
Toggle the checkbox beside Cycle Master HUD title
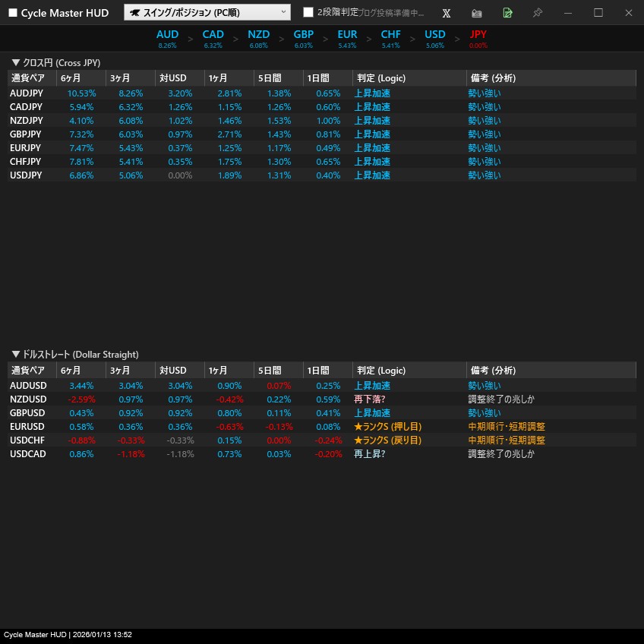click(12, 13)
